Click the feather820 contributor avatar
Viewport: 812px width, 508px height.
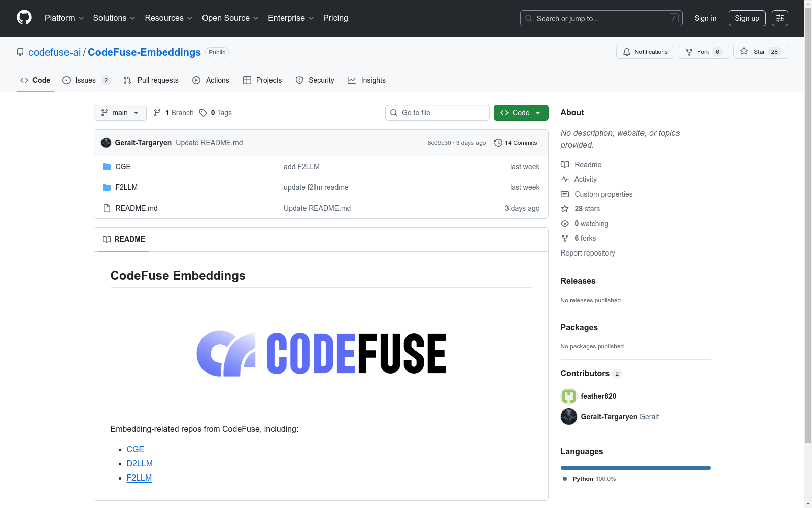(569, 396)
